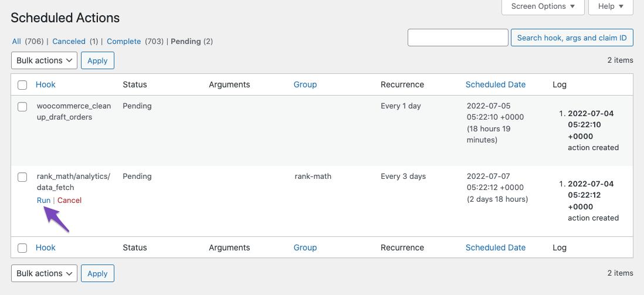644x295 pixels.
Task: Click the Log column header
Action: click(560, 84)
